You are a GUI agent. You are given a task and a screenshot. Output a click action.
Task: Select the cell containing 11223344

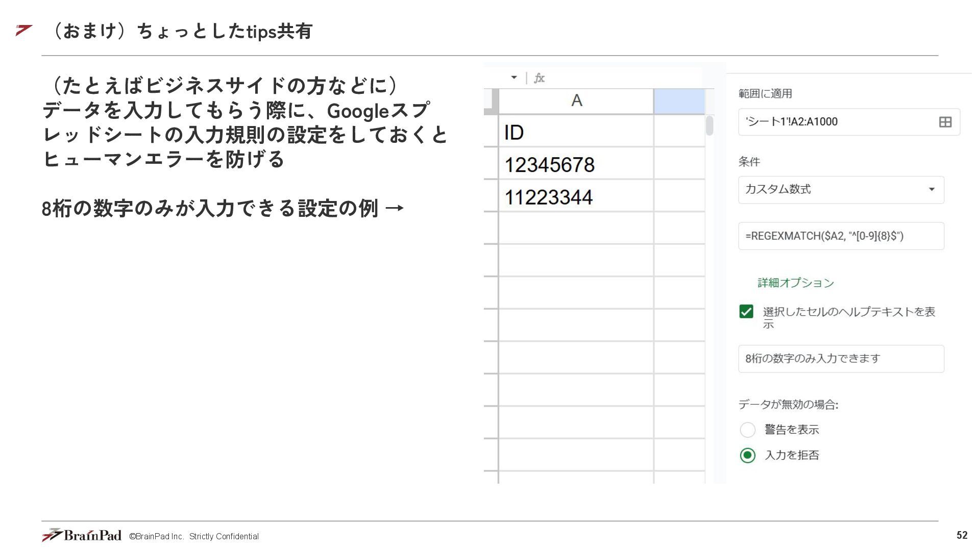point(576,197)
